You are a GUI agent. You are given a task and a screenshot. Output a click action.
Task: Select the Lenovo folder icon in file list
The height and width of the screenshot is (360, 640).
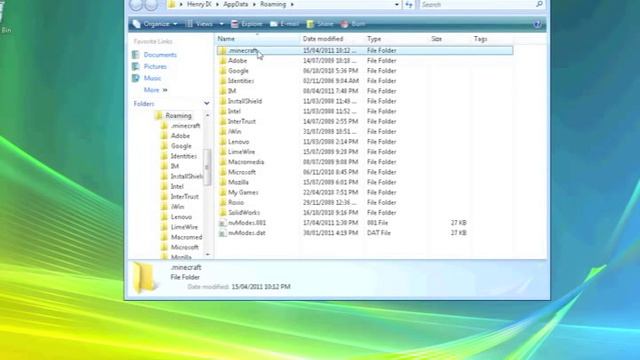point(222,142)
